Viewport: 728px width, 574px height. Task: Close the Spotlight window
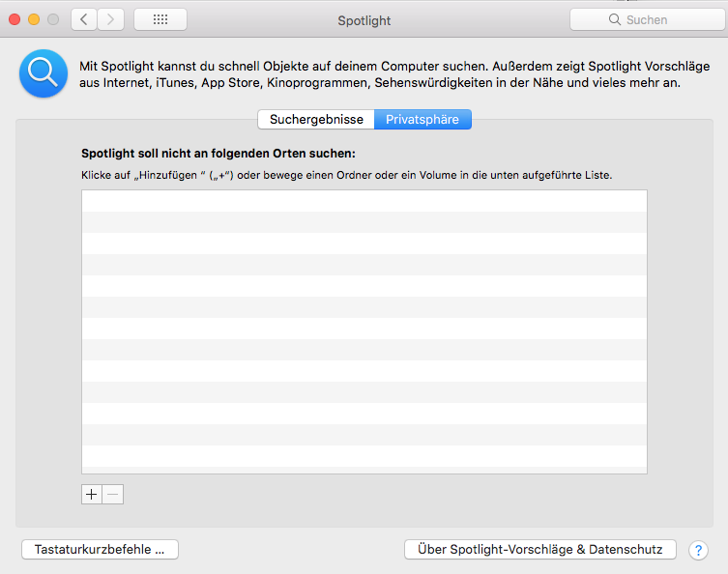(15, 19)
